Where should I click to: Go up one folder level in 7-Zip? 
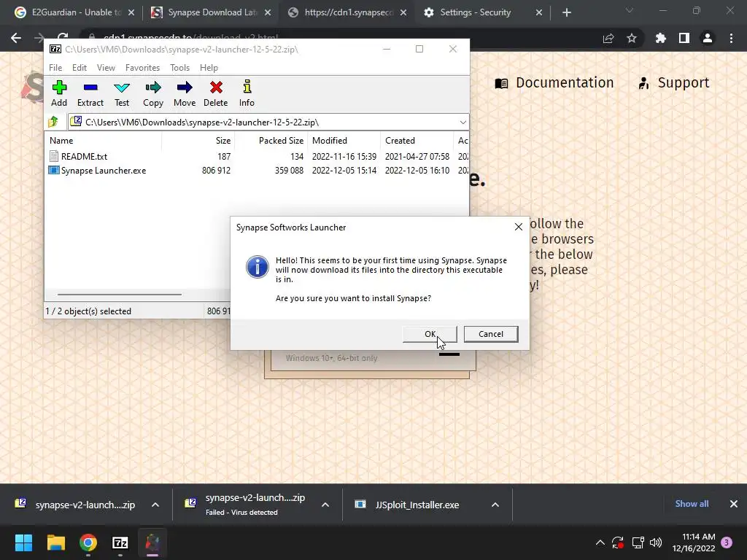pyautogui.click(x=53, y=122)
